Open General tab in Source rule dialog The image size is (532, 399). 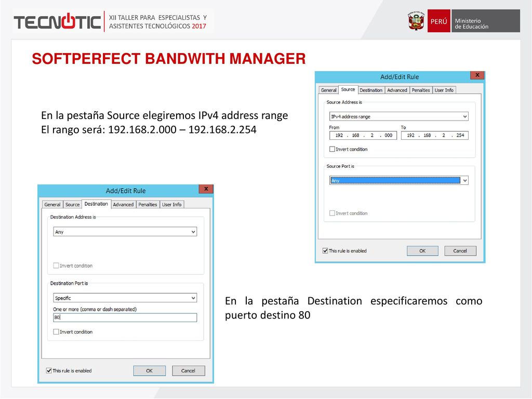tap(328, 90)
